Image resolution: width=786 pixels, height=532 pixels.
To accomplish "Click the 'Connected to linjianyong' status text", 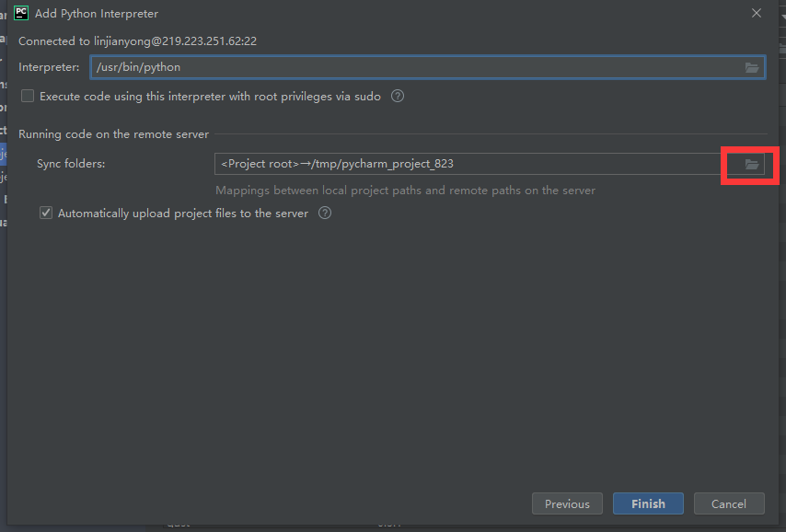I will (x=137, y=41).
